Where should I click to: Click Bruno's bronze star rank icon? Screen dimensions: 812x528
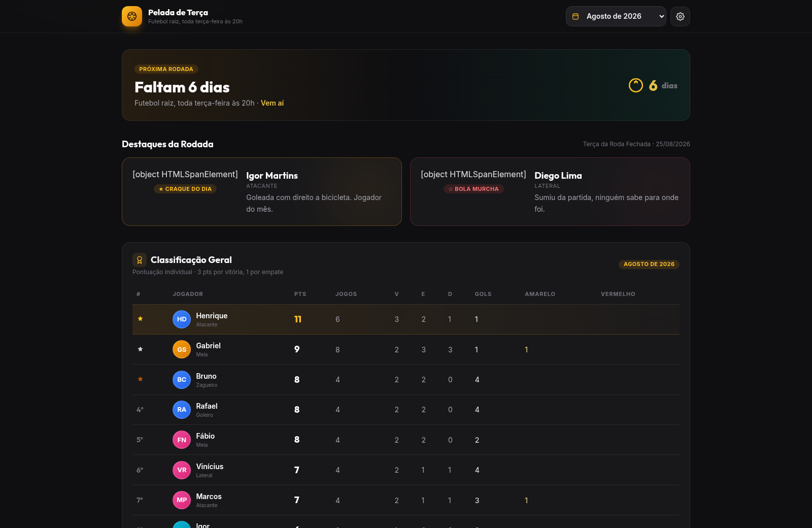click(x=141, y=379)
